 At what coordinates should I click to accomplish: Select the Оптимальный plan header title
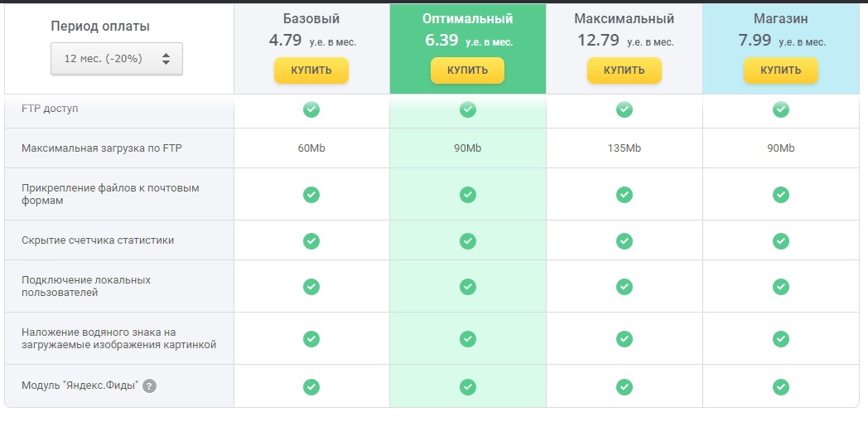pyautogui.click(x=467, y=18)
